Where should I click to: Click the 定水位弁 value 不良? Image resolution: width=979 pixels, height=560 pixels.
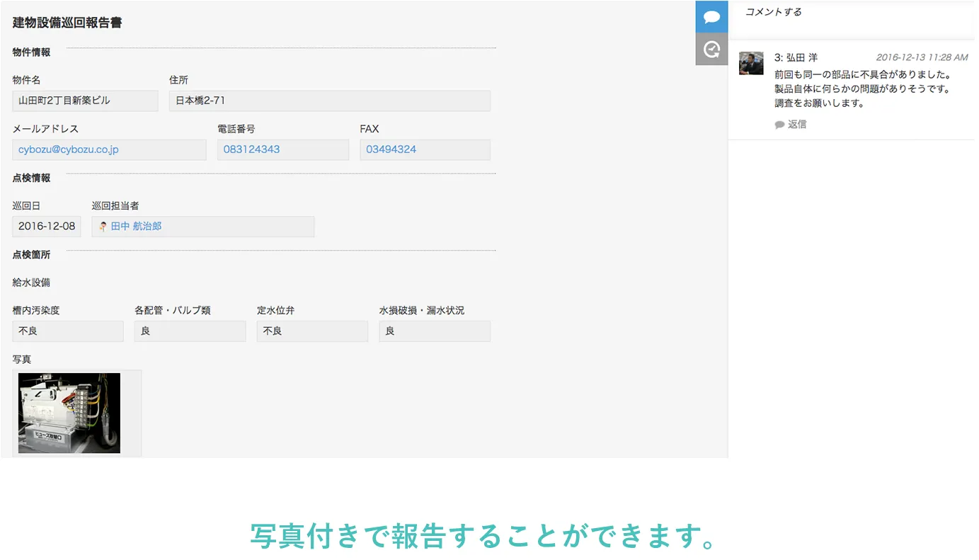click(x=312, y=331)
